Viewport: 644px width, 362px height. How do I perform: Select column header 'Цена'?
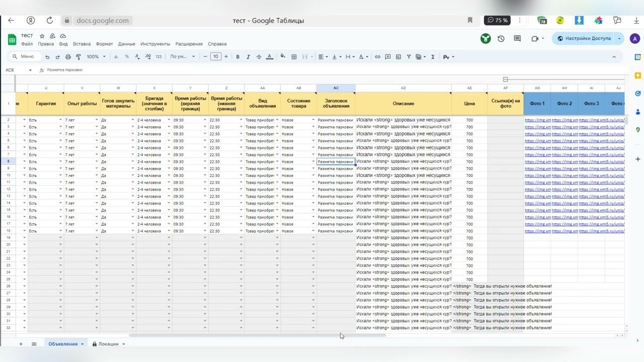tap(469, 104)
